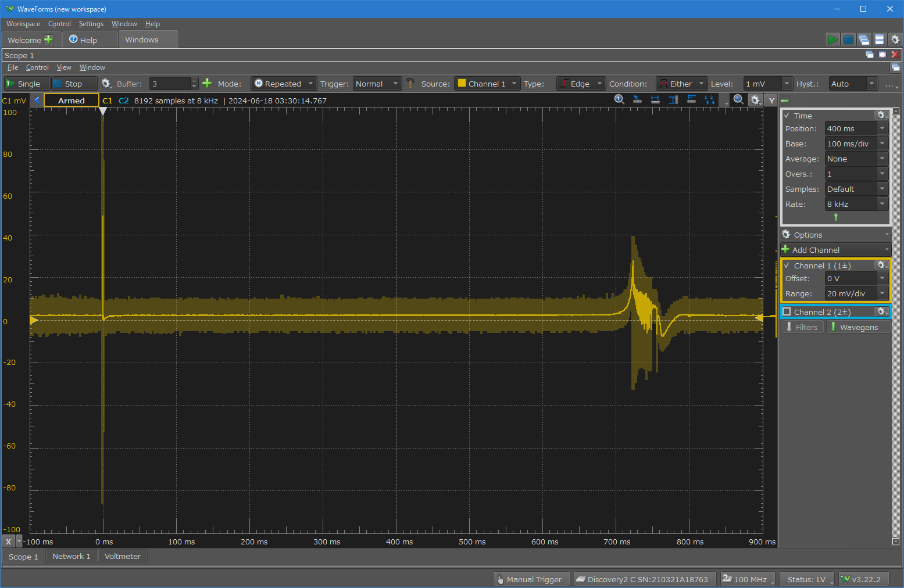Click the zoom 1:1 magnifier icon
Viewport: 904px width, 588px height.
(x=620, y=100)
